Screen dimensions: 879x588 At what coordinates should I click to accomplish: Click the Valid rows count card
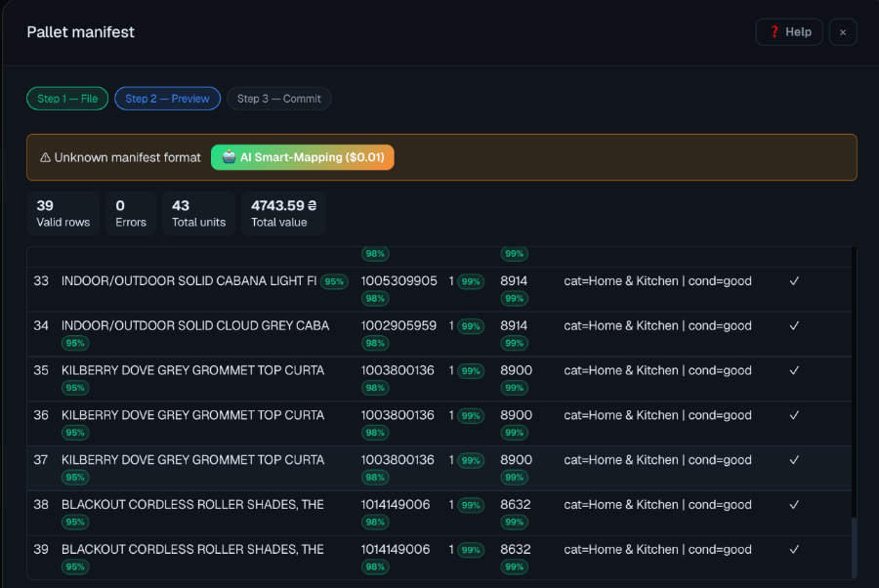click(63, 213)
